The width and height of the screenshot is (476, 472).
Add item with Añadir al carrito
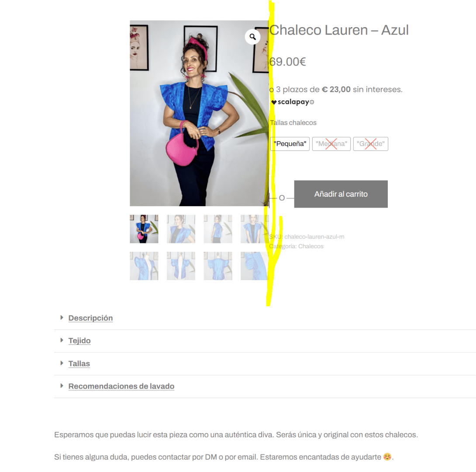[x=341, y=194]
